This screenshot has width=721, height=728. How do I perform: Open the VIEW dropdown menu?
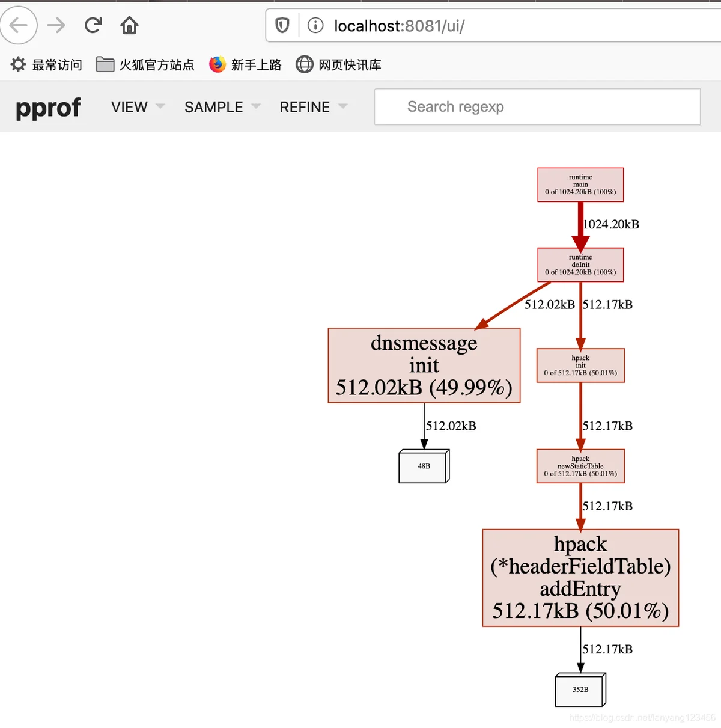(x=138, y=107)
